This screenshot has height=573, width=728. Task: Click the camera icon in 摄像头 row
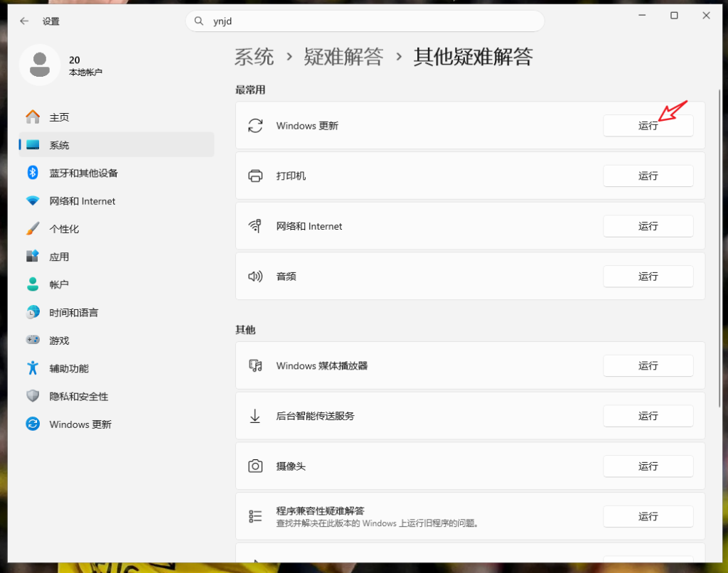255,466
